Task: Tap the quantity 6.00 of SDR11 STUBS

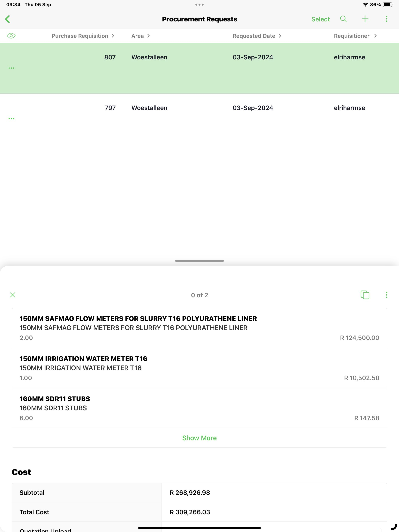Action: click(x=26, y=418)
